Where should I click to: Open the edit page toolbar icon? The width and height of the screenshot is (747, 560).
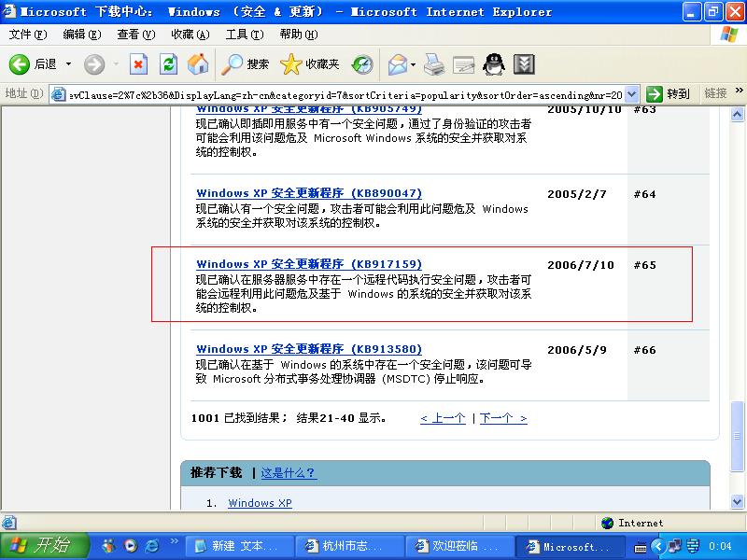coord(463,64)
